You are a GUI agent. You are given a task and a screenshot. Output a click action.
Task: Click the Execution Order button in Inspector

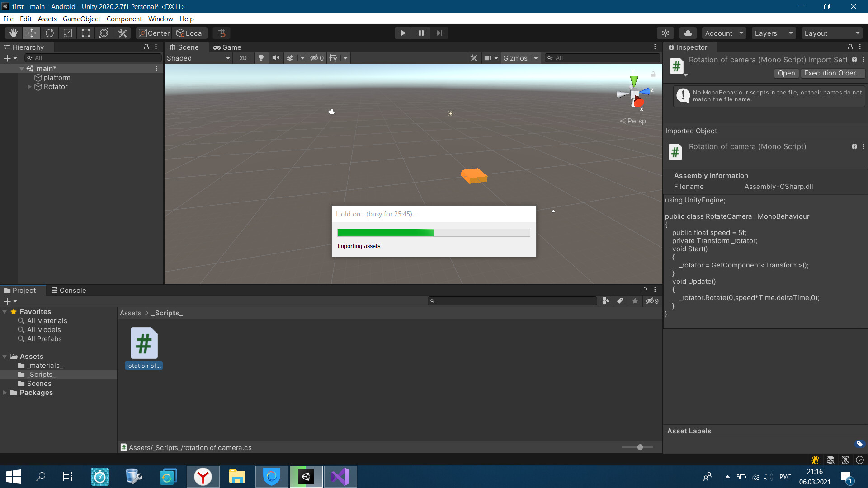[x=831, y=73]
